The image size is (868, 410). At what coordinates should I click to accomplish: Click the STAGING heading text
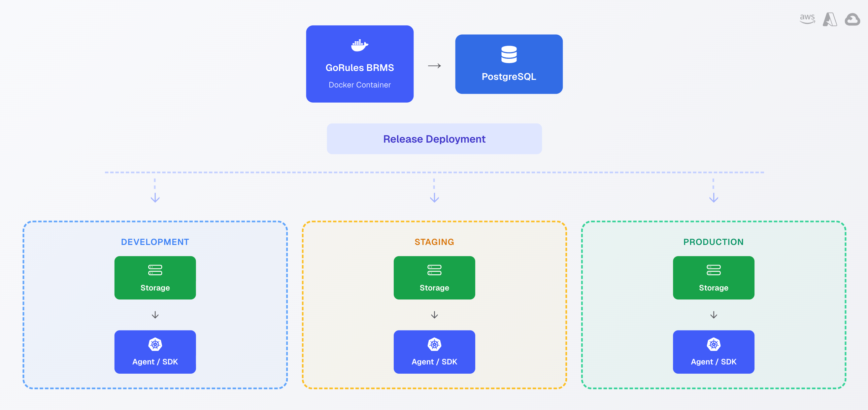434,242
